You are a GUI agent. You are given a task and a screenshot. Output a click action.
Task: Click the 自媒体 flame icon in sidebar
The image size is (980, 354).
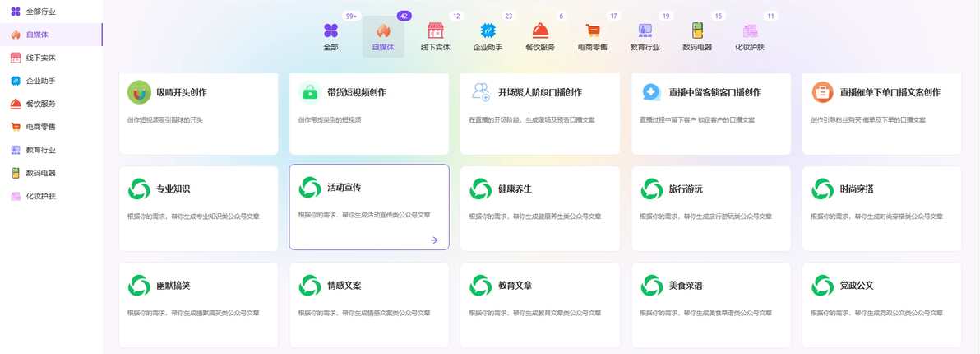16,35
